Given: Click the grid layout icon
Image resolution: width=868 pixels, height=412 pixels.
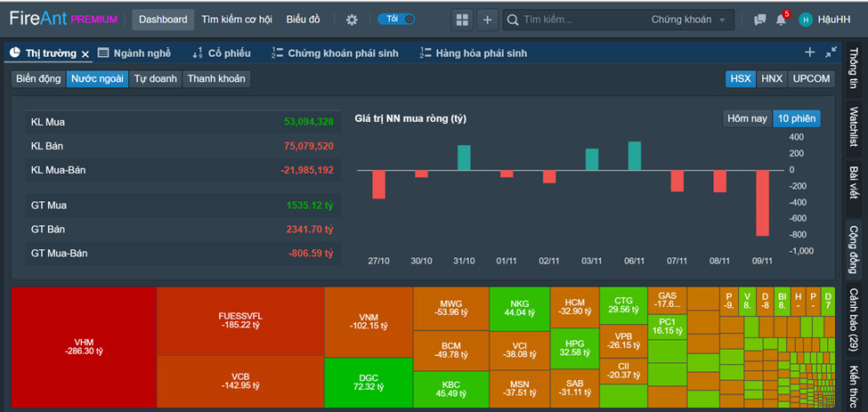Looking at the screenshot, I should coord(461,20).
